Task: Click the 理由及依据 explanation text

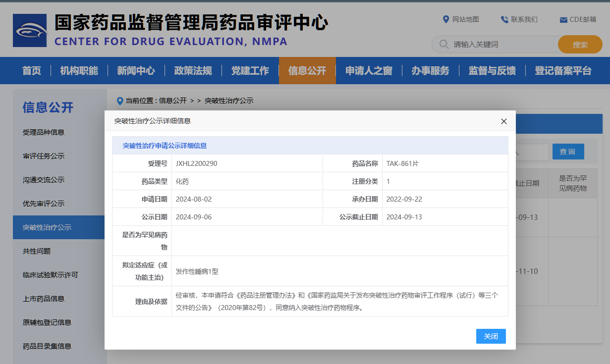Action: [337, 301]
